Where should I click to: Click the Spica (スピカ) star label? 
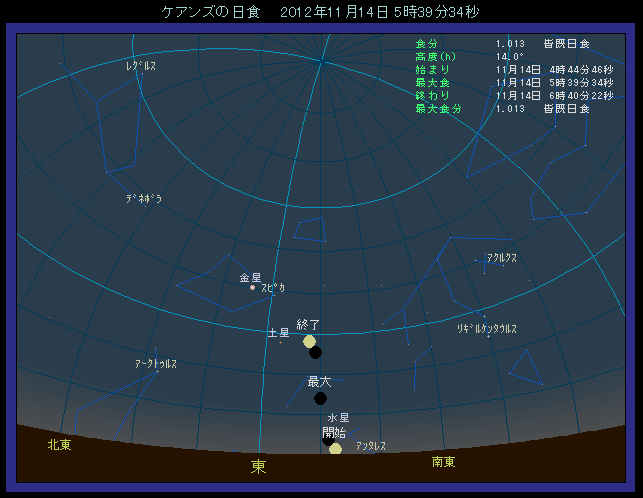(273, 288)
